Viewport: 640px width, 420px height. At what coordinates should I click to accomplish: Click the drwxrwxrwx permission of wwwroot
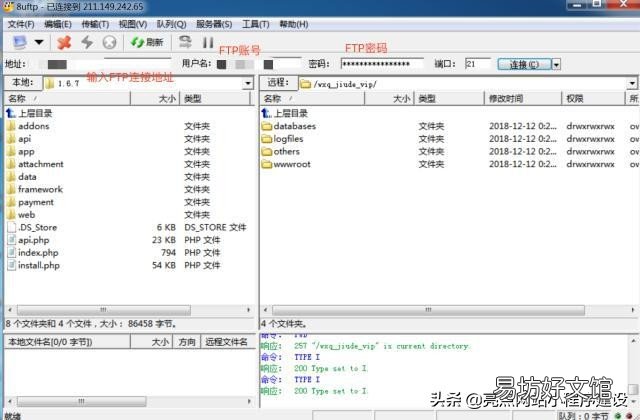pyautogui.click(x=590, y=164)
